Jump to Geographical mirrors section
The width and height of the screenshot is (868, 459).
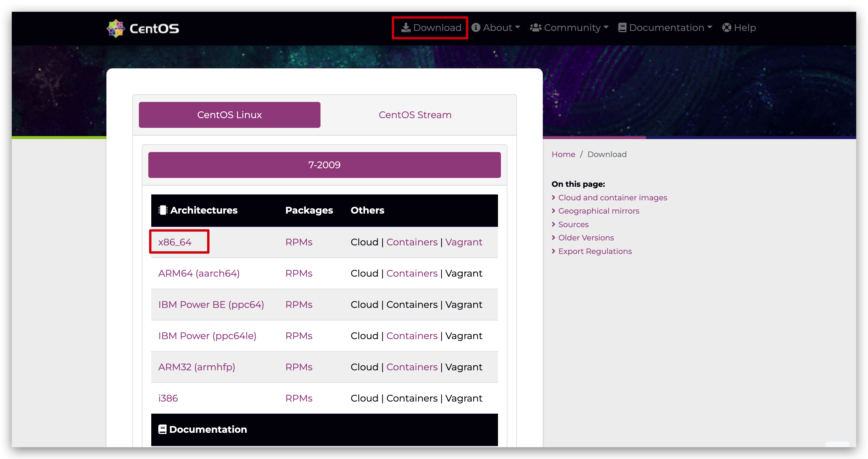(x=599, y=211)
